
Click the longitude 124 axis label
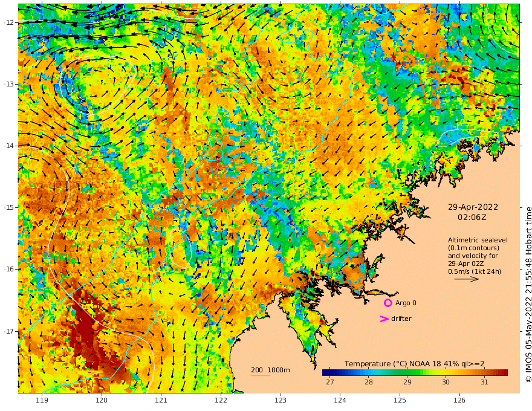click(x=340, y=400)
